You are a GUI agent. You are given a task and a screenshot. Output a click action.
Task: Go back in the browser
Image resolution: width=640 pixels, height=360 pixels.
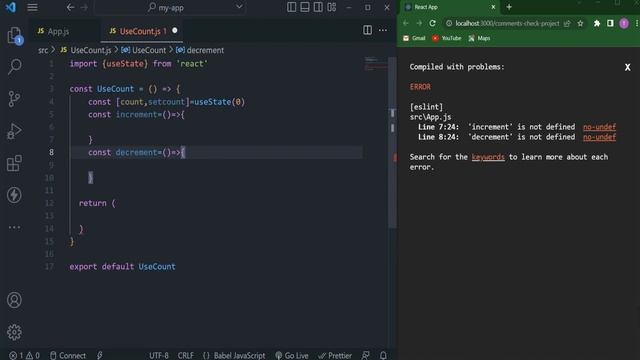[406, 23]
